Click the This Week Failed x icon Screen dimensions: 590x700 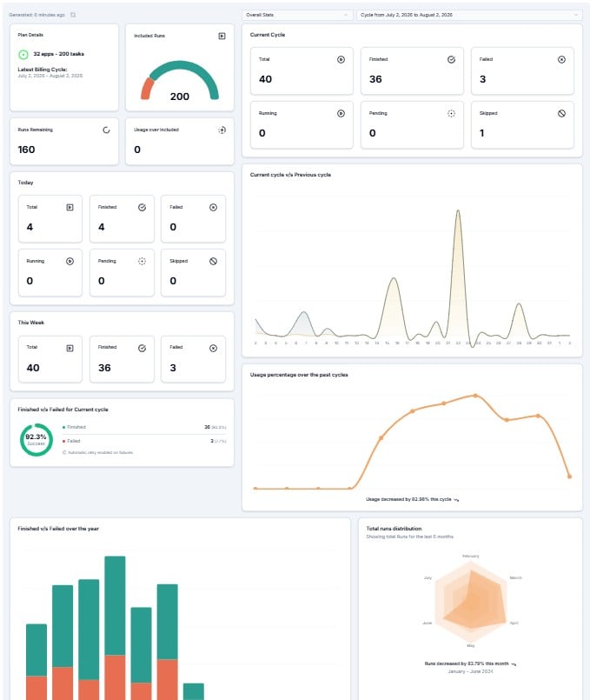coord(213,348)
